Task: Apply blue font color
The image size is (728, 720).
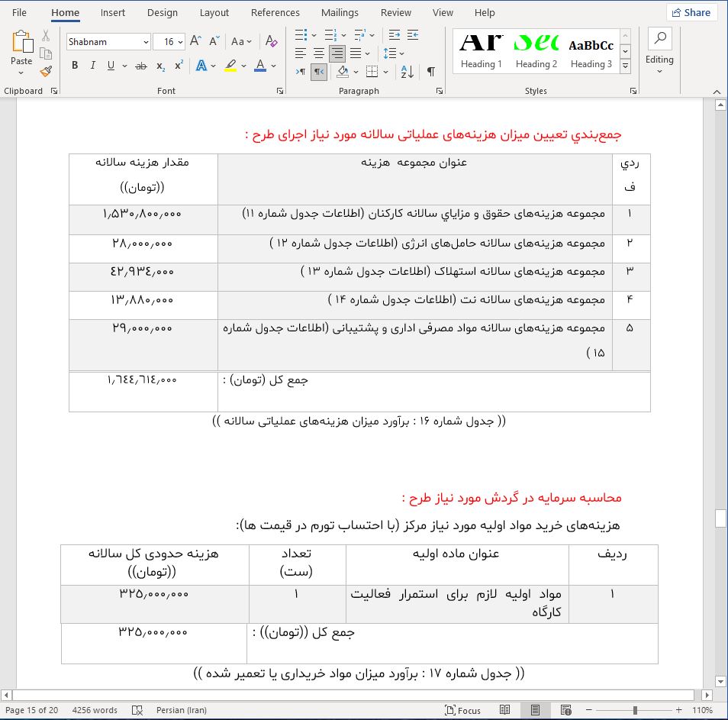Action: pyautogui.click(x=260, y=66)
